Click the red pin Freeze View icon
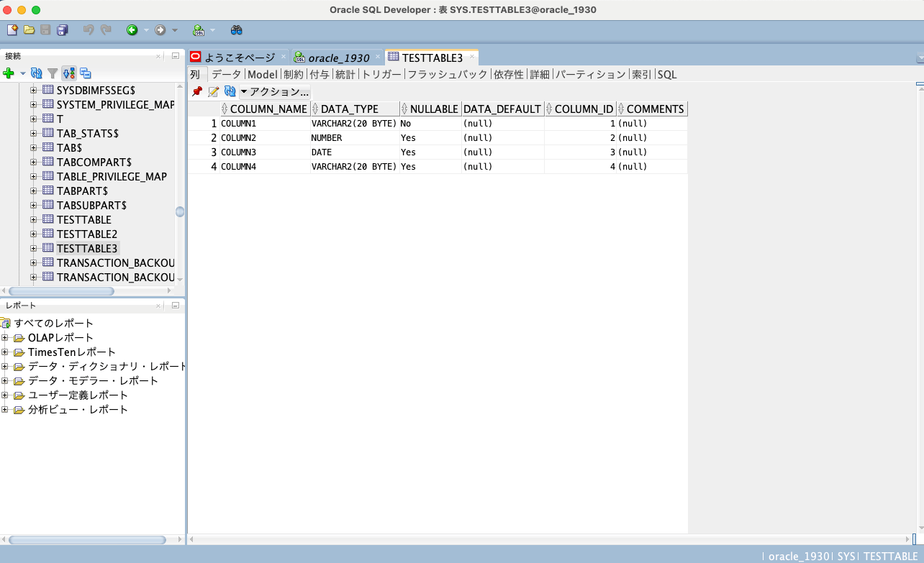 pos(197,91)
